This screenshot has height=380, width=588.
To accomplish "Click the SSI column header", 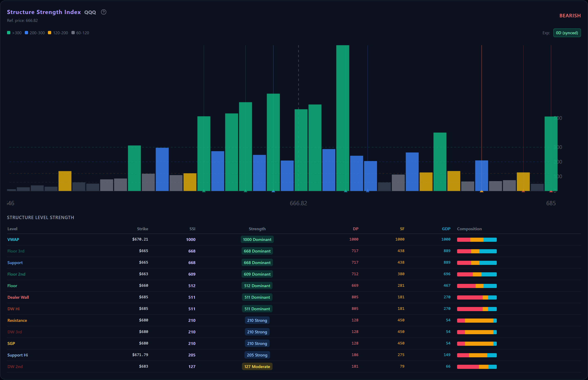I will [x=192, y=229].
